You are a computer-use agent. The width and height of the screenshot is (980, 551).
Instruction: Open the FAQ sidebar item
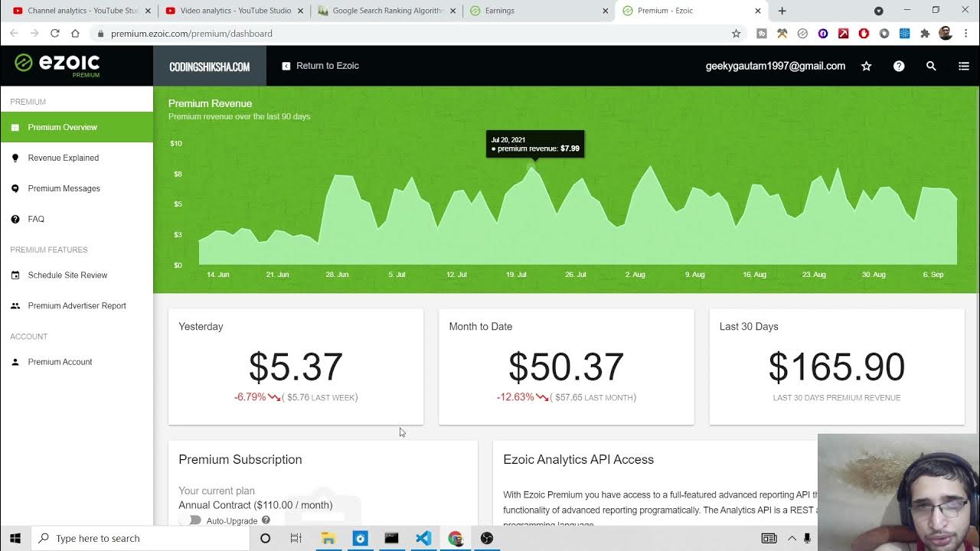(x=36, y=219)
